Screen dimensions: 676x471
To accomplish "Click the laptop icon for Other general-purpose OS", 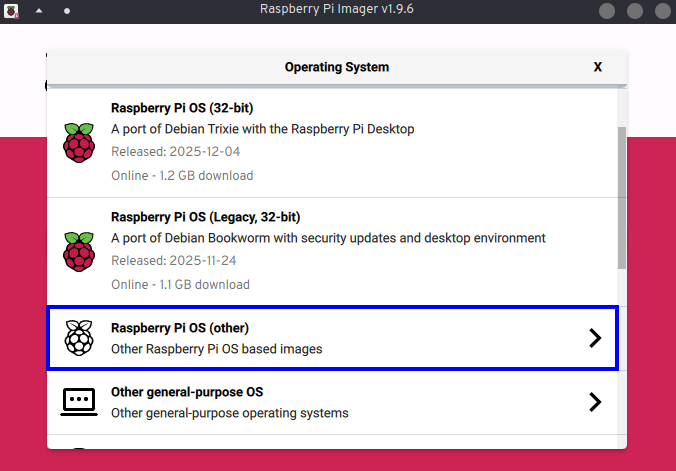I will coord(78,402).
